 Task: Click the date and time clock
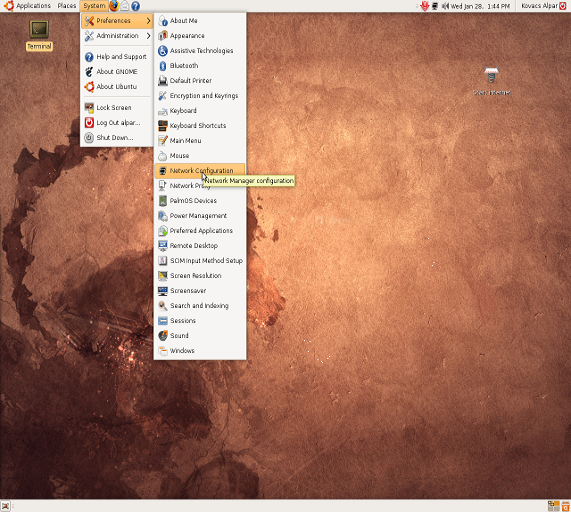click(480, 6)
